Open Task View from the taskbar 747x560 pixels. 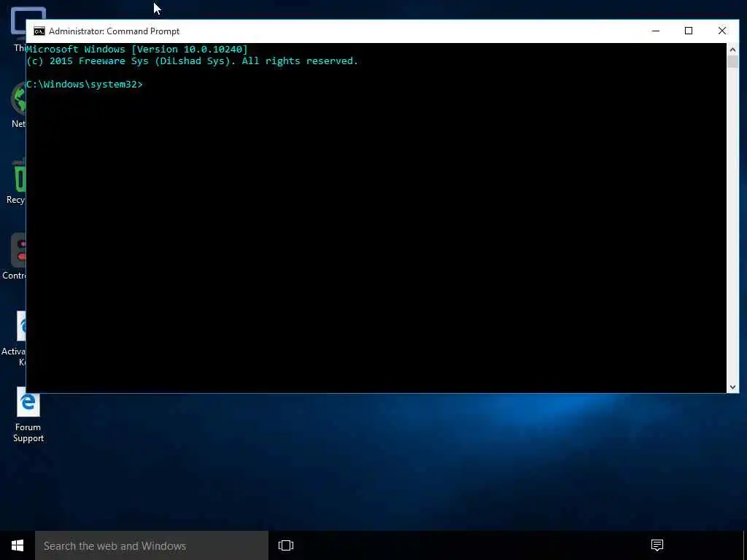(x=286, y=545)
